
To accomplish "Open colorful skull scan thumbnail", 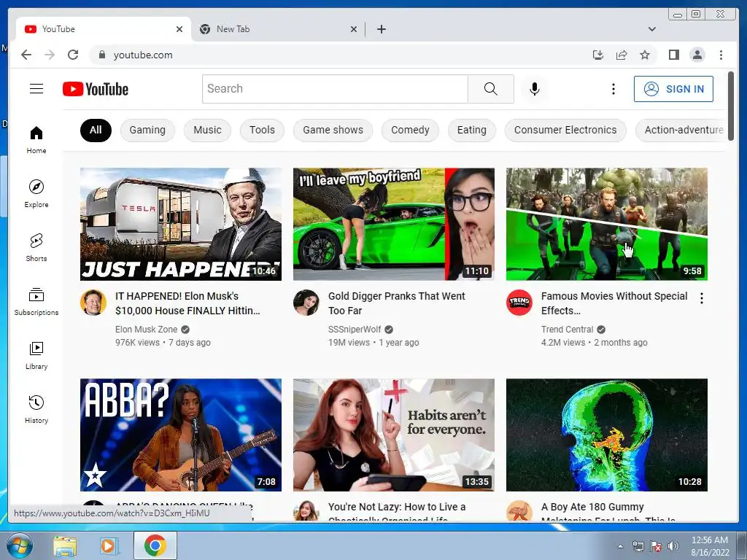I will [606, 435].
